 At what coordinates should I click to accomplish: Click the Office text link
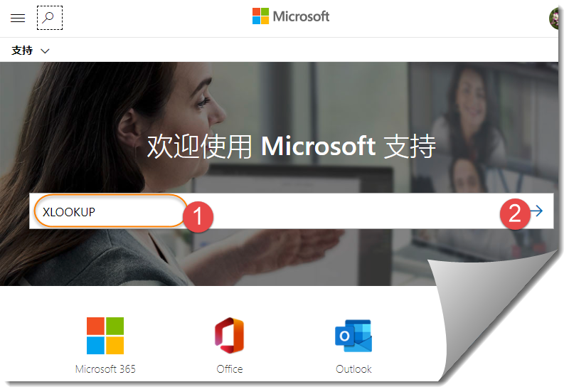tap(230, 369)
